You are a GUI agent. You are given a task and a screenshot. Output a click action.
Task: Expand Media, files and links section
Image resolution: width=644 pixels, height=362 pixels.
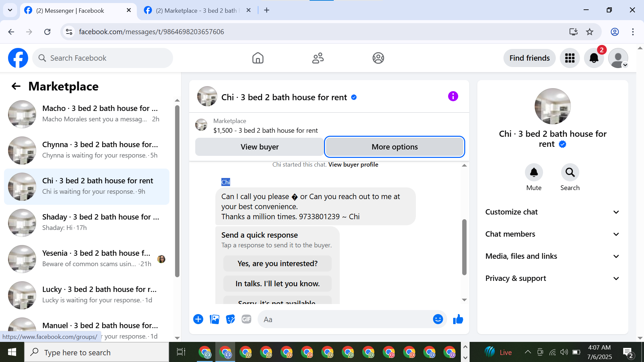[x=552, y=256]
